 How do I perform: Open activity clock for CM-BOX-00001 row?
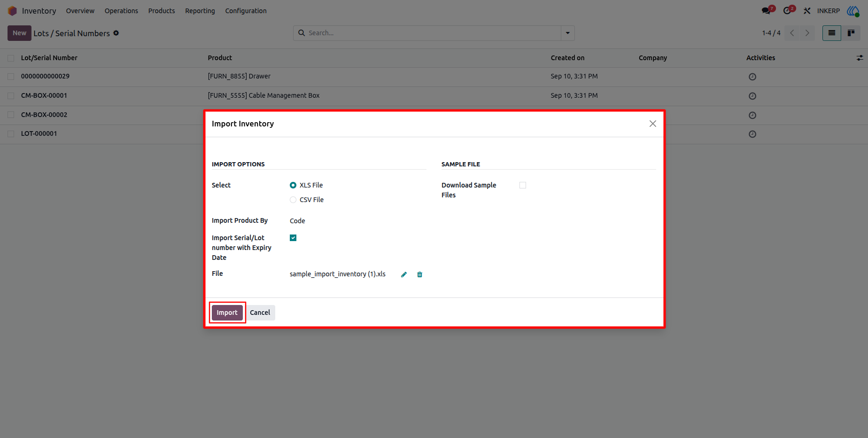point(752,96)
